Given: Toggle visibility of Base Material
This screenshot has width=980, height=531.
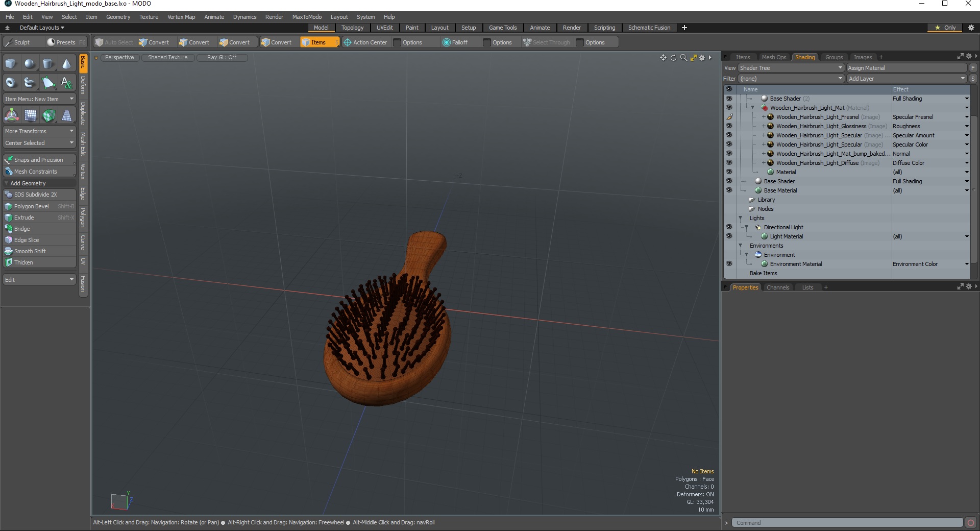Looking at the screenshot, I should tap(729, 190).
